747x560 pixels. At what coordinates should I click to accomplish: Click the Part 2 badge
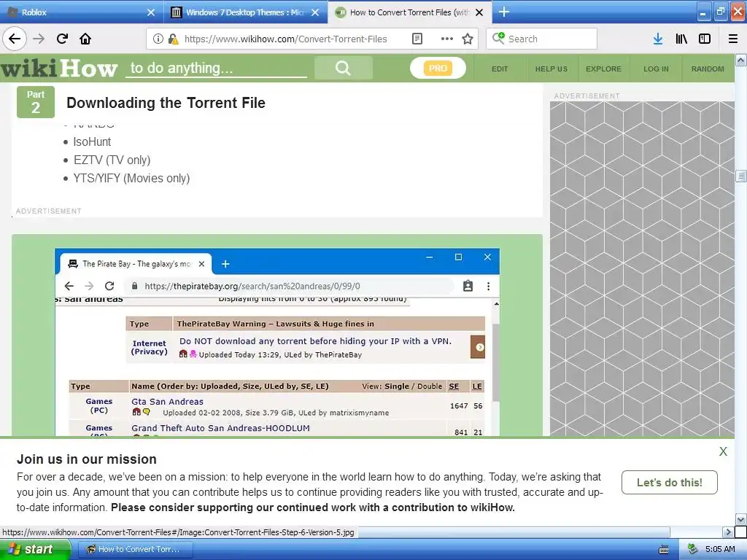tap(36, 102)
